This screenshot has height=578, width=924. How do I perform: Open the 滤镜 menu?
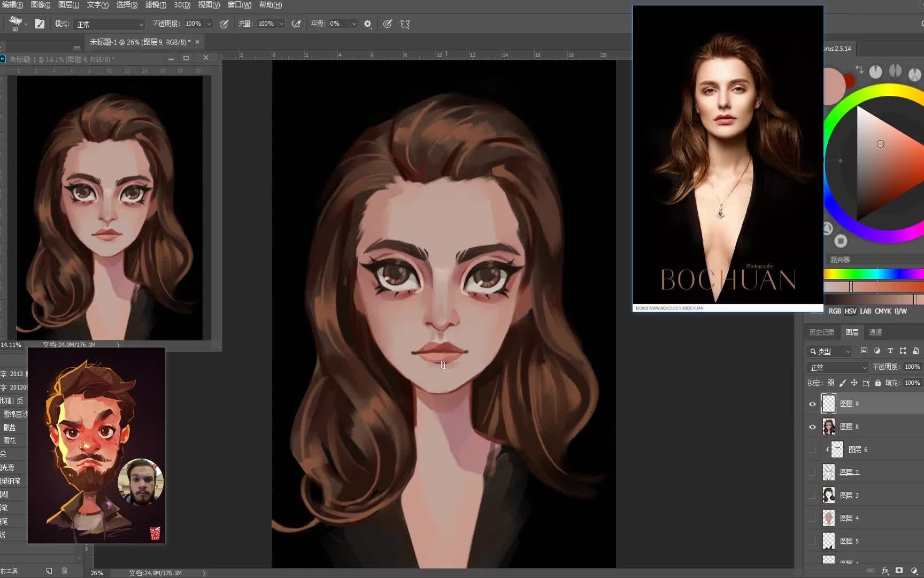click(156, 5)
